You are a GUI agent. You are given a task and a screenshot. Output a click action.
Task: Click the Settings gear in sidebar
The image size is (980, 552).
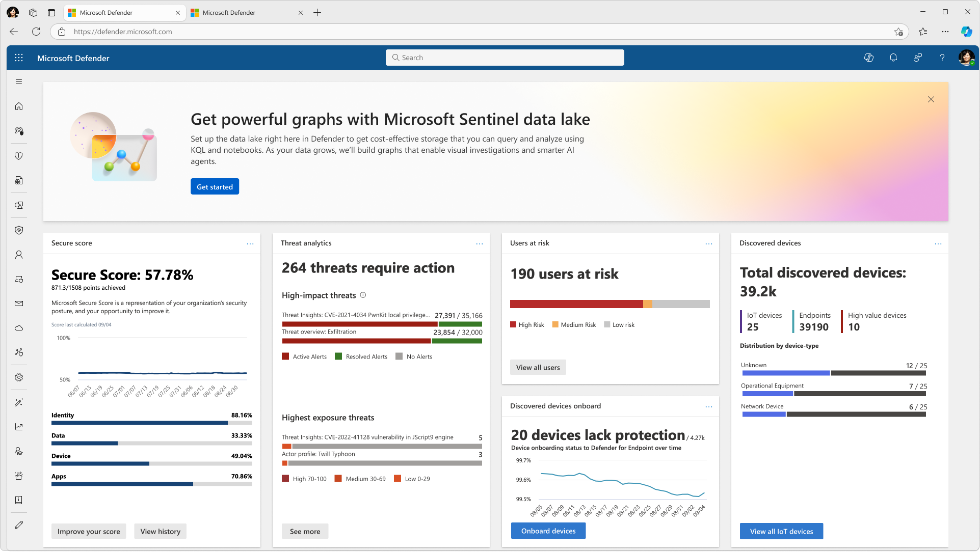click(19, 377)
